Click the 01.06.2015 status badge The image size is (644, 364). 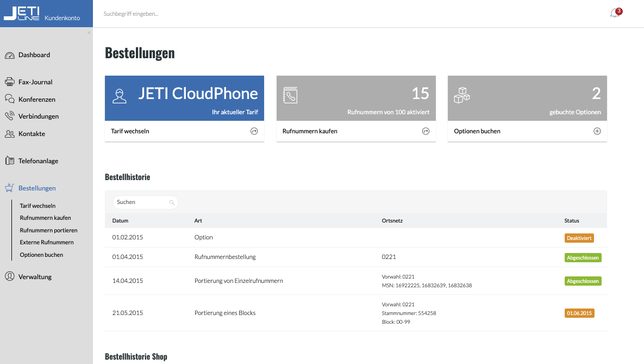click(579, 313)
